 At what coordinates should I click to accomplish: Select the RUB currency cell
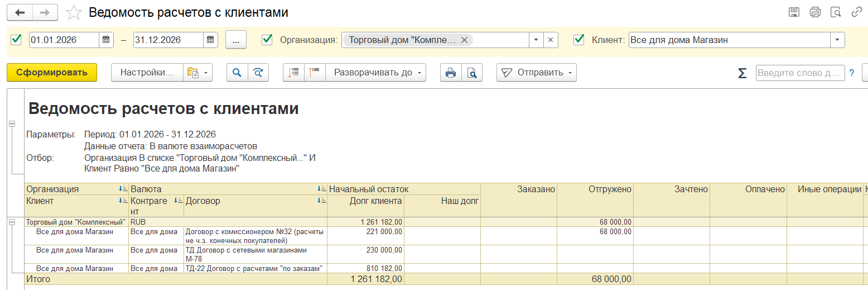pos(228,222)
